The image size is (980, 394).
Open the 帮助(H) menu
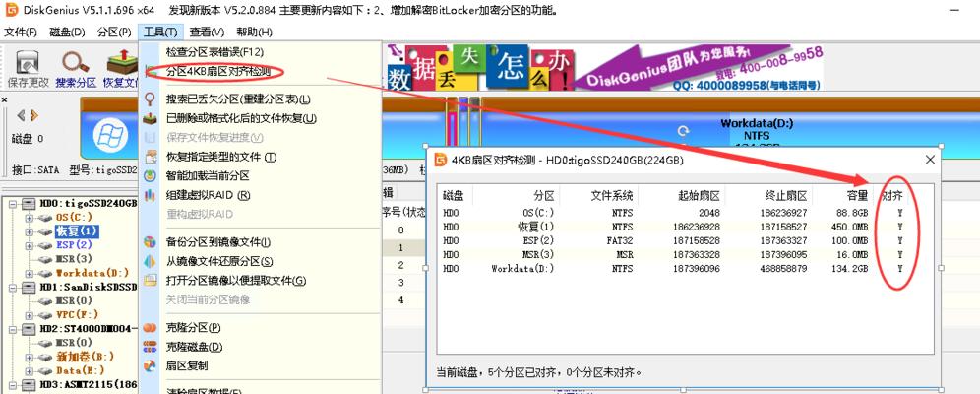254,33
